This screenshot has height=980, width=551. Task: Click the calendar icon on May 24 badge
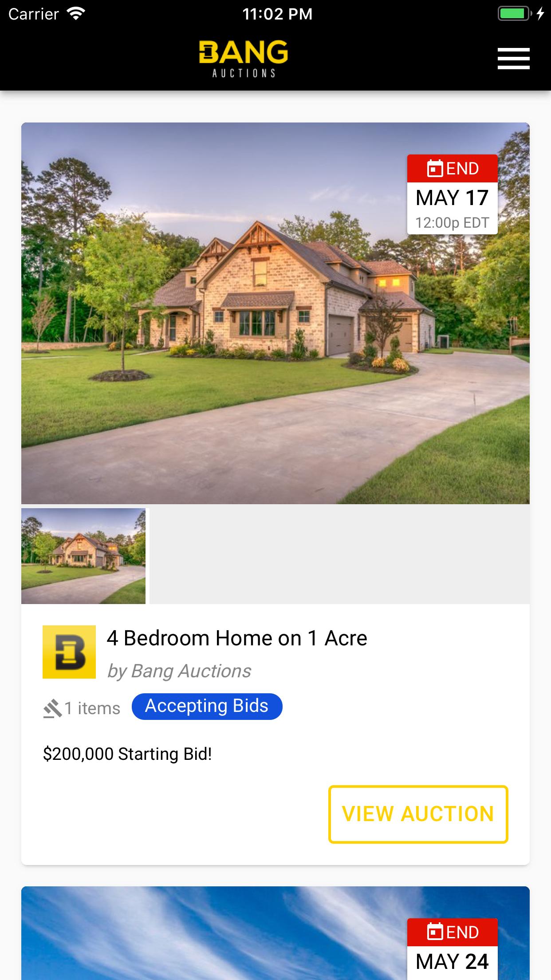pos(435,932)
